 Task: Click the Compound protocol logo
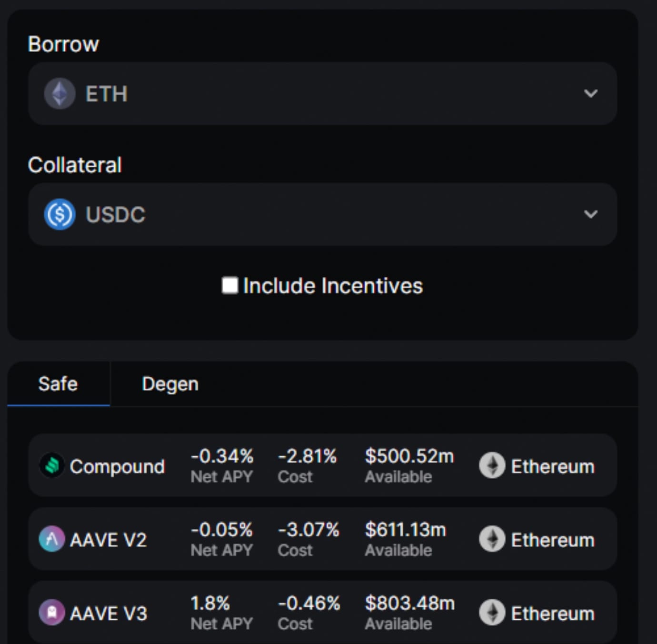(51, 465)
